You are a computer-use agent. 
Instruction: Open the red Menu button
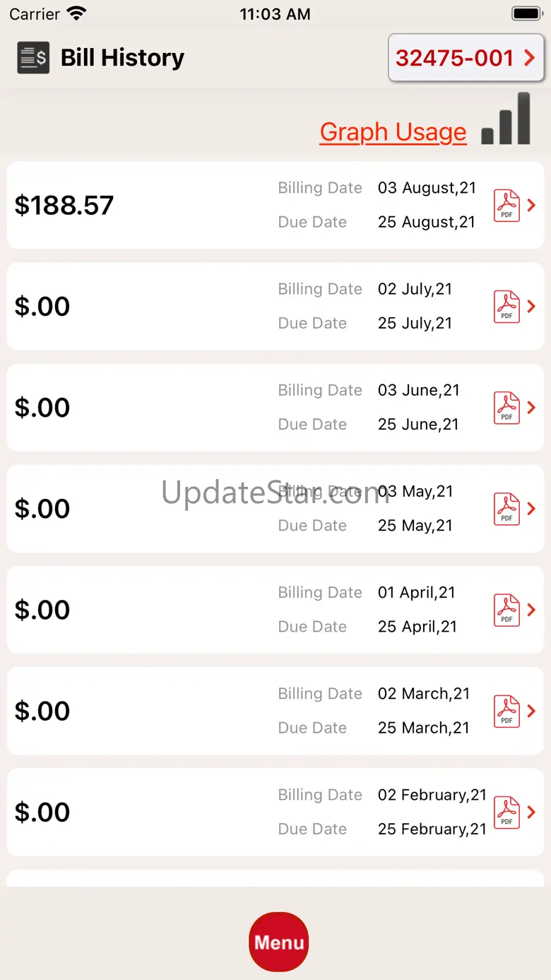point(279,942)
